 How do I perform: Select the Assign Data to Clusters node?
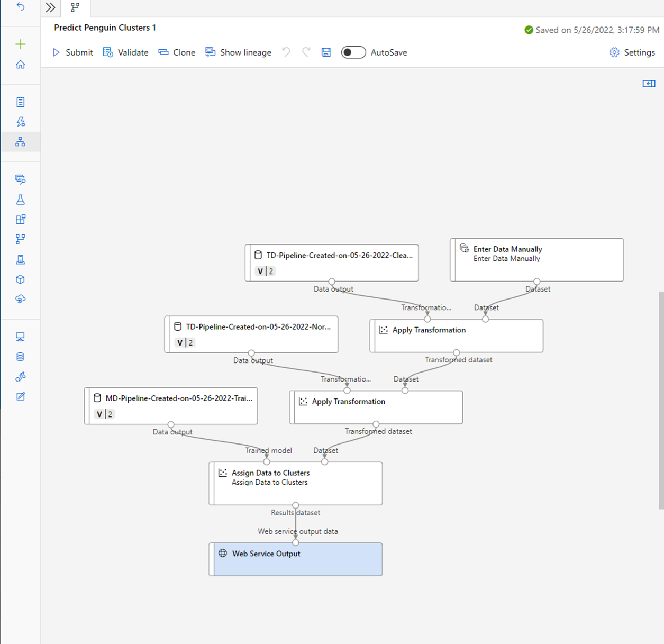296,484
